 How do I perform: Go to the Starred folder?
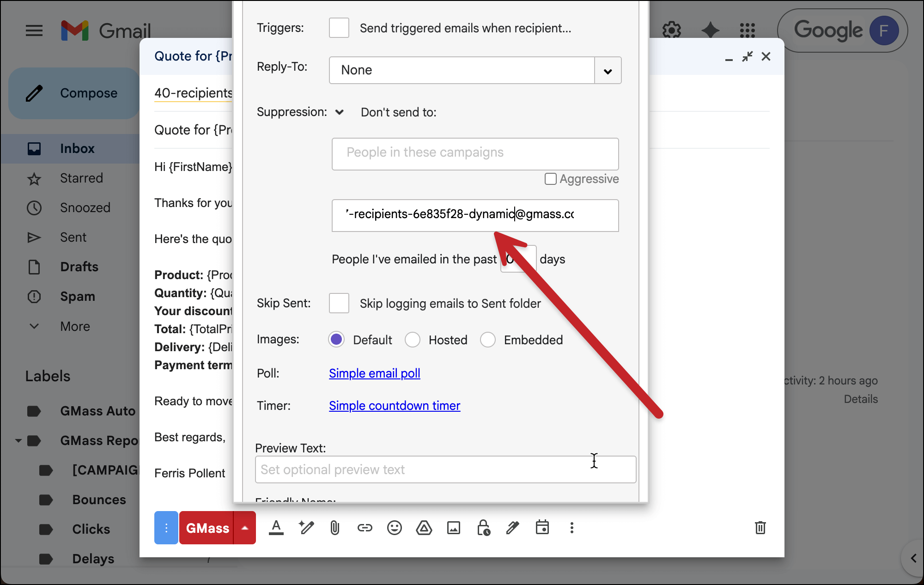[81, 178]
